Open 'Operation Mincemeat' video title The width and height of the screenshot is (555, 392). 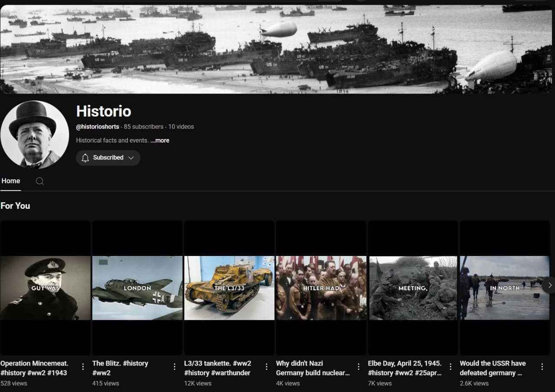35,368
